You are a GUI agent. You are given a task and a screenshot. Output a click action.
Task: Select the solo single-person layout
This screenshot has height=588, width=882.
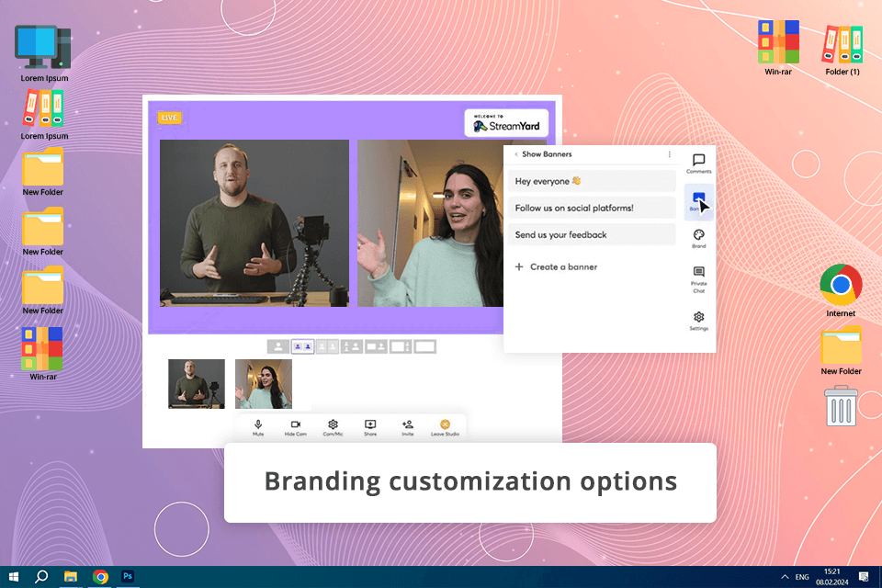pos(277,346)
